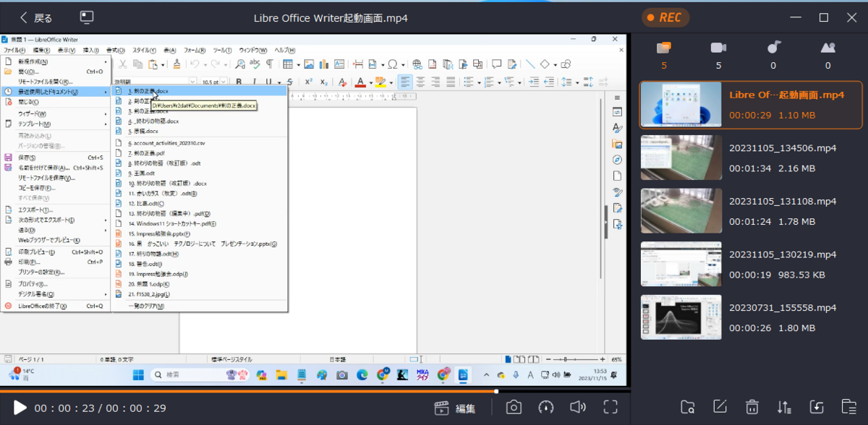Click the file search folder icon
Image resolution: width=868 pixels, height=425 pixels.
(x=688, y=407)
